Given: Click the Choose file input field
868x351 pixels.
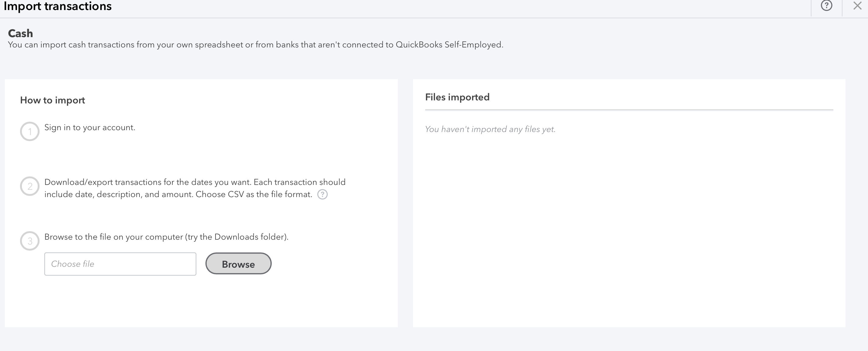Looking at the screenshot, I should pyautogui.click(x=120, y=264).
